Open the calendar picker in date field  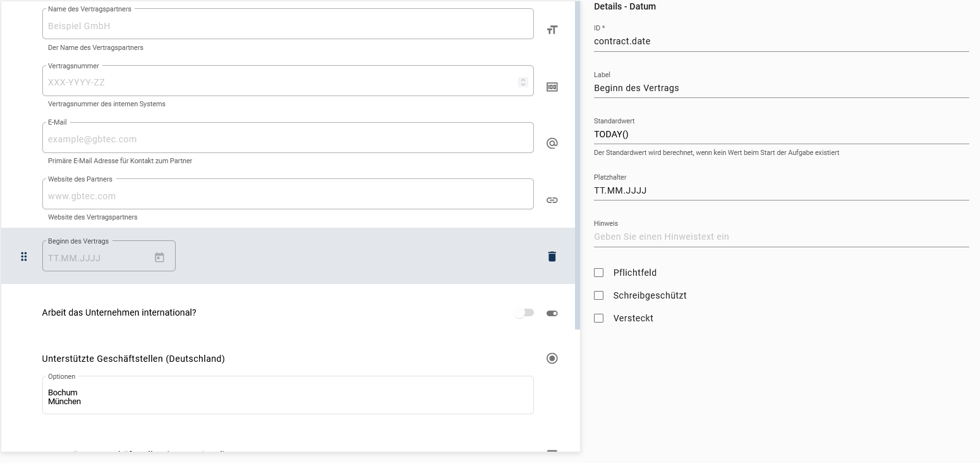tap(159, 257)
